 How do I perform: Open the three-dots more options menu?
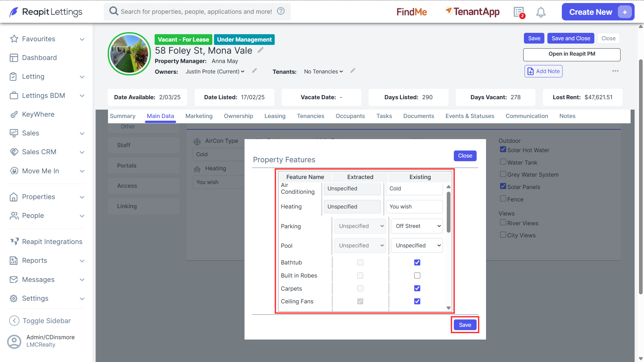click(x=615, y=71)
